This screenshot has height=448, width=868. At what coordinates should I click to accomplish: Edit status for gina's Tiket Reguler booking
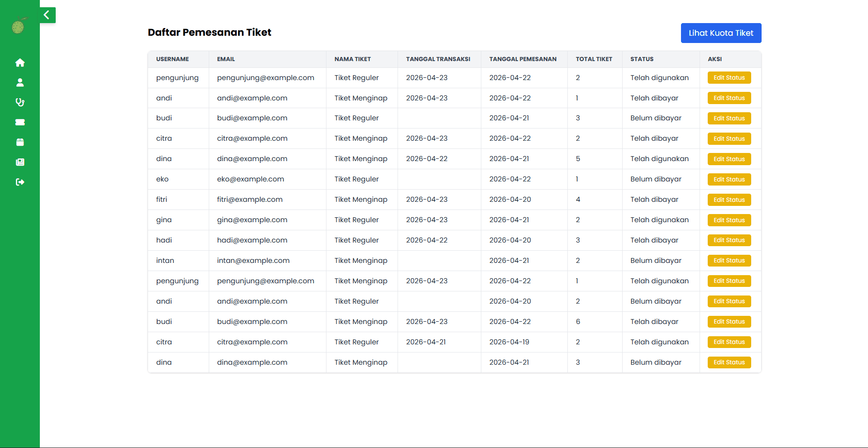[729, 220]
